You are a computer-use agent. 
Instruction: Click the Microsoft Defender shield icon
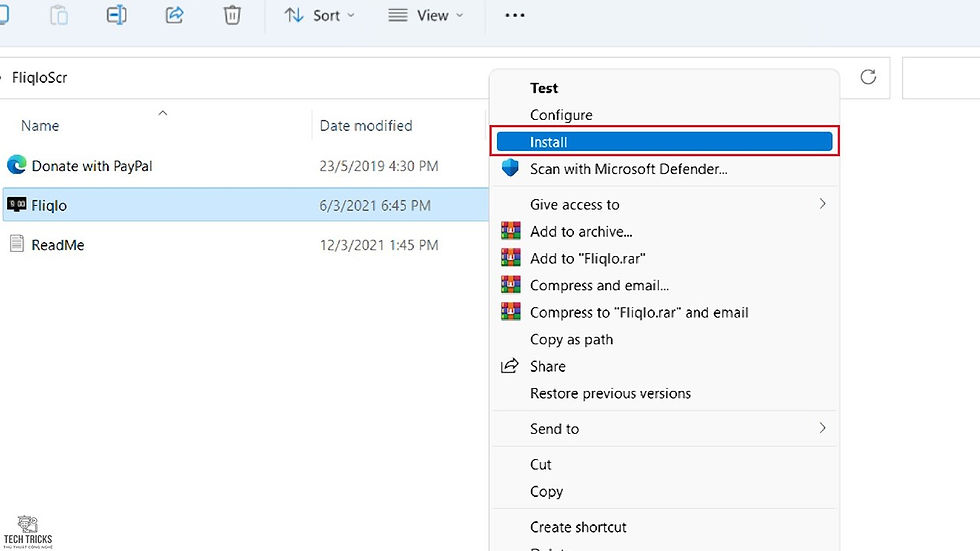click(510, 167)
